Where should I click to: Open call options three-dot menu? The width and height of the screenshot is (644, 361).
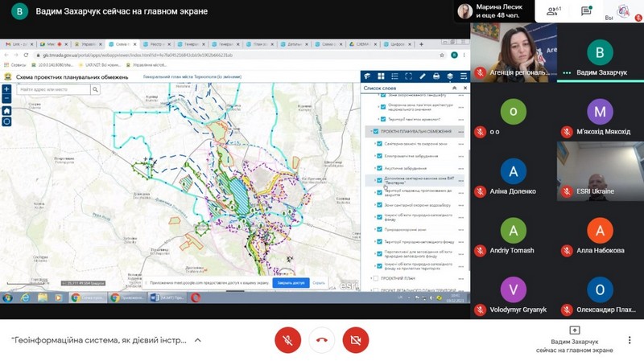(630, 340)
